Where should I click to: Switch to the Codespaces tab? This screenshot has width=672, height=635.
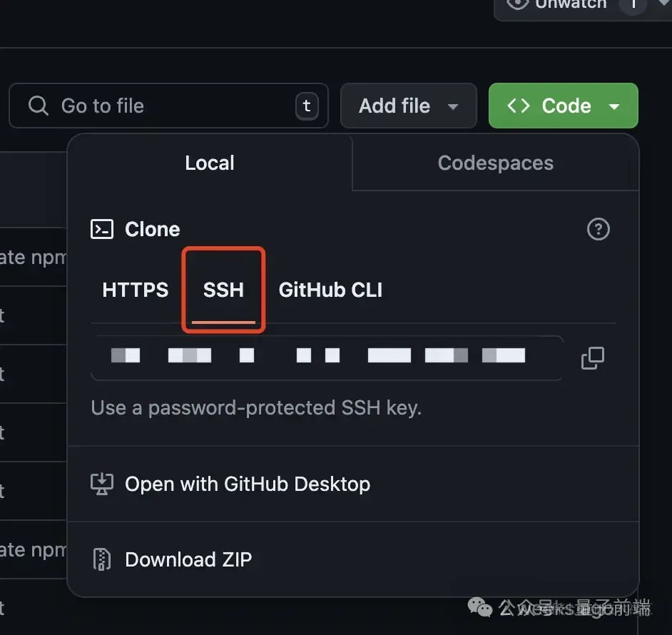click(495, 163)
